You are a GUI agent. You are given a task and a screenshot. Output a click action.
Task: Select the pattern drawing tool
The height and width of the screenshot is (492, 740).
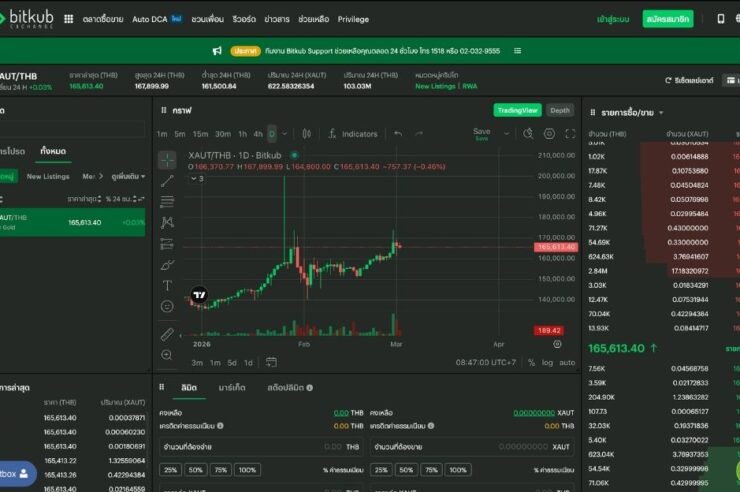[x=167, y=222]
